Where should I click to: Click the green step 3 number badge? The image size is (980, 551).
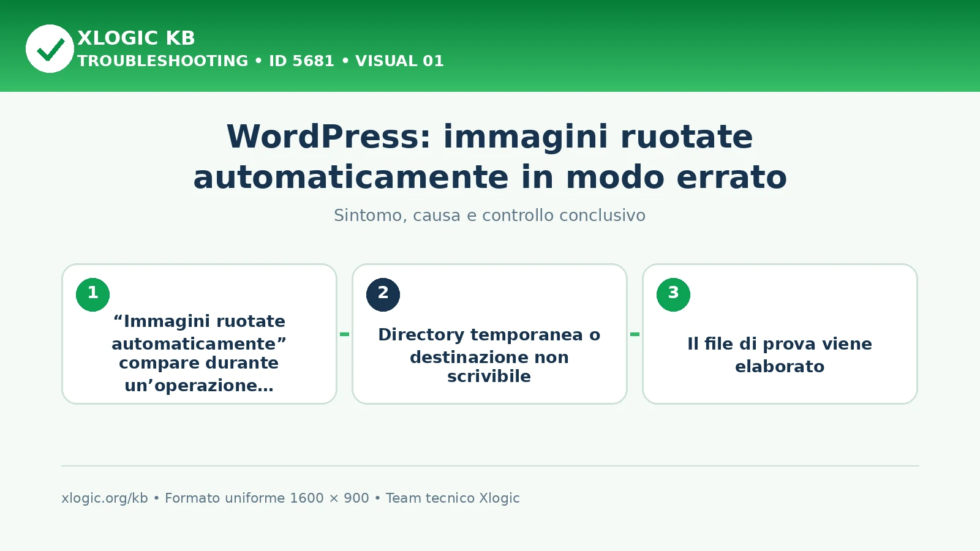click(673, 294)
